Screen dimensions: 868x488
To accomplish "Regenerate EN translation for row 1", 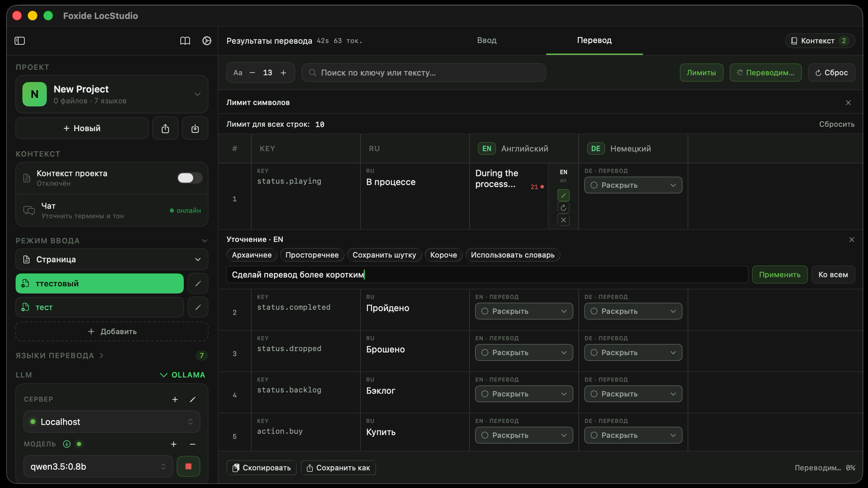I will [563, 208].
